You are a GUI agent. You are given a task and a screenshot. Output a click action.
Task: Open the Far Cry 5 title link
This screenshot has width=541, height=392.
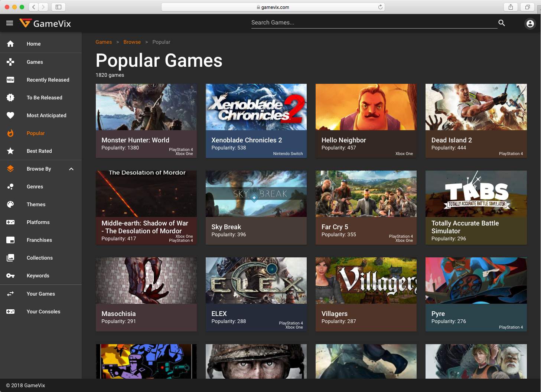(335, 227)
